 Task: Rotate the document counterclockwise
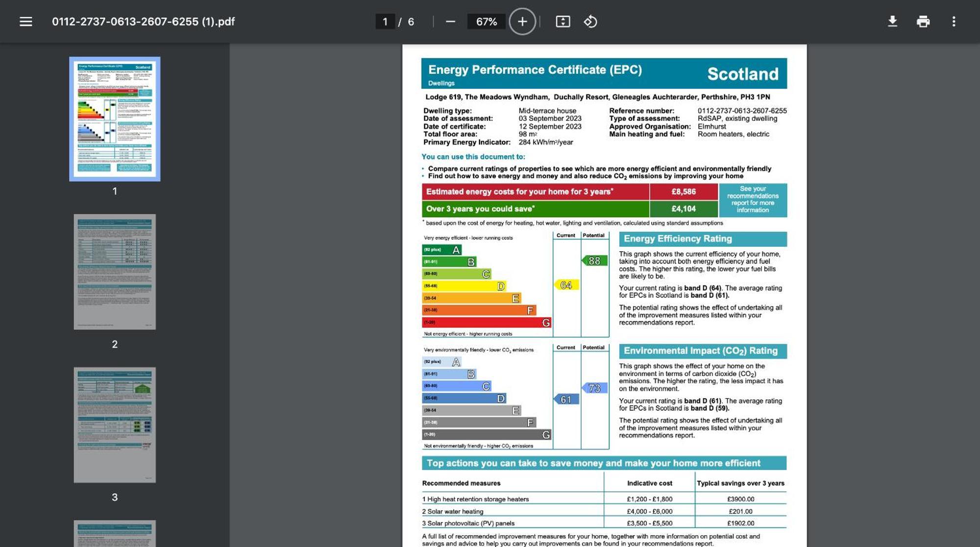tap(590, 22)
